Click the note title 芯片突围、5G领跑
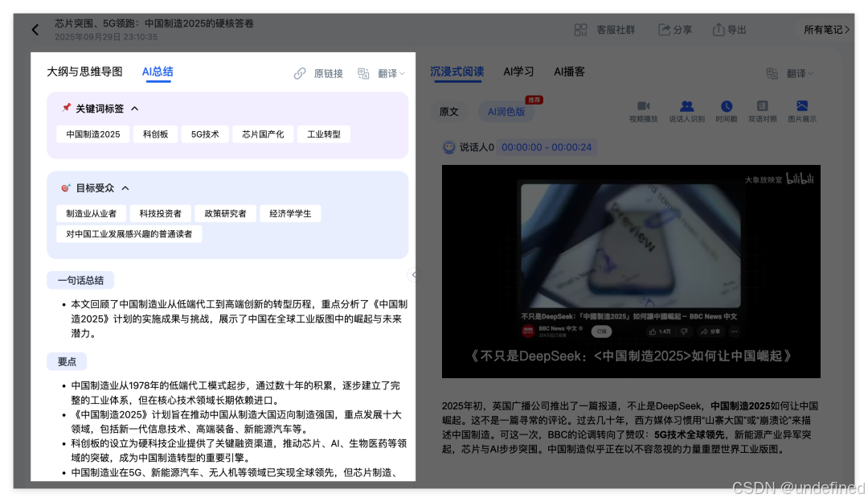The image size is (868, 502). pyautogui.click(x=154, y=24)
